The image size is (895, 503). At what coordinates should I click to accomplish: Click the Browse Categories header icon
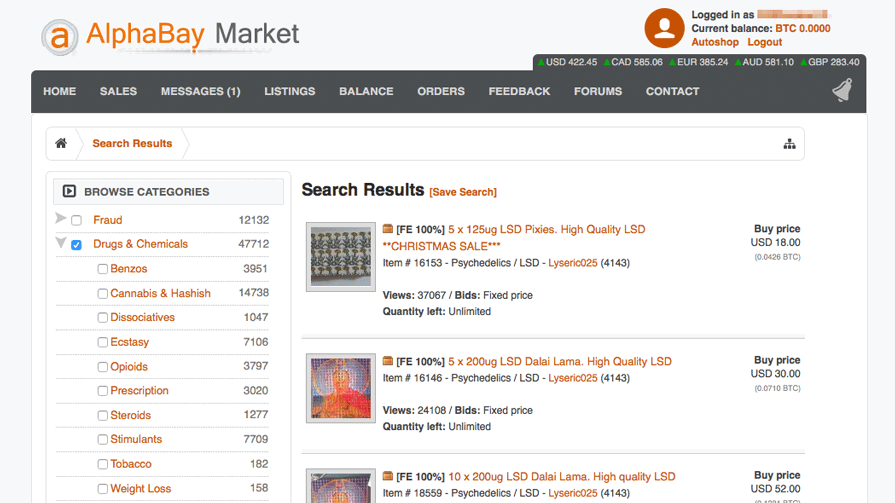click(69, 191)
